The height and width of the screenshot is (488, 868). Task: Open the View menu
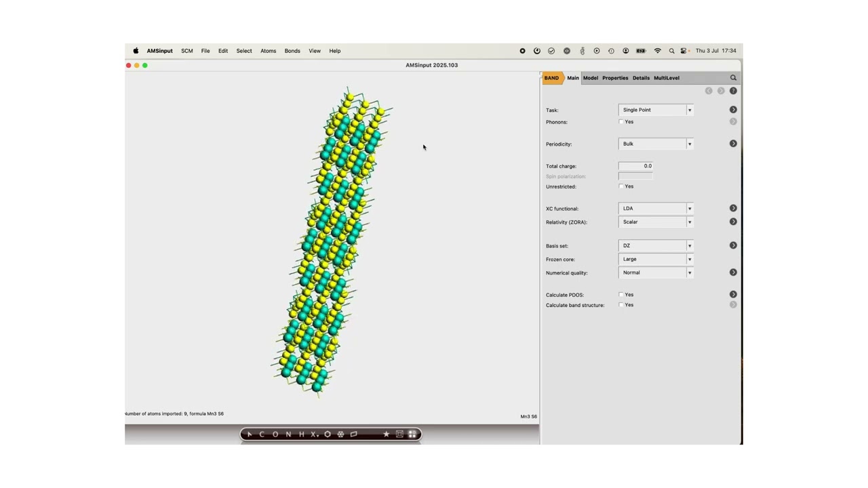(315, 51)
